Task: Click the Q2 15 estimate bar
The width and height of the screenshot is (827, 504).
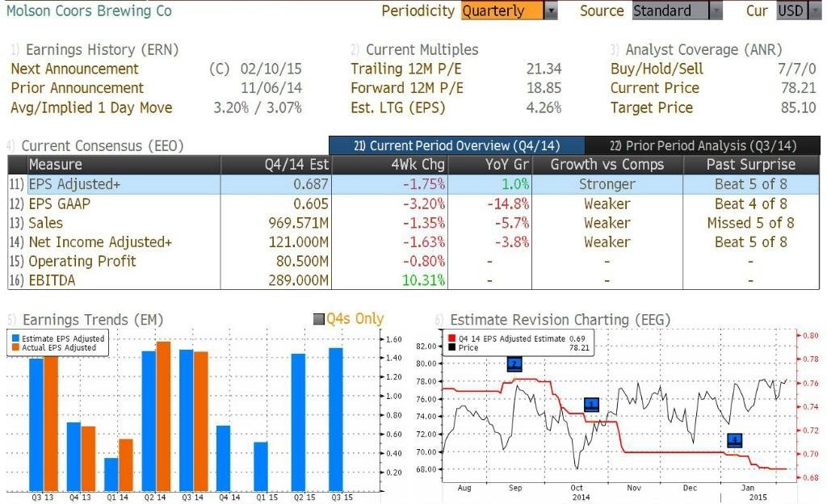Action: click(x=298, y=422)
